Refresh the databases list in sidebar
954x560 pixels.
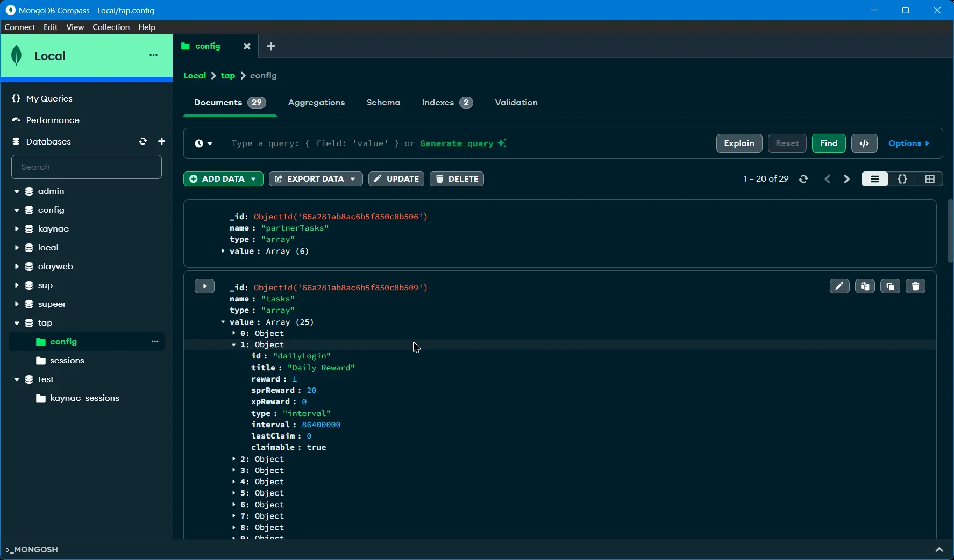pyautogui.click(x=143, y=141)
